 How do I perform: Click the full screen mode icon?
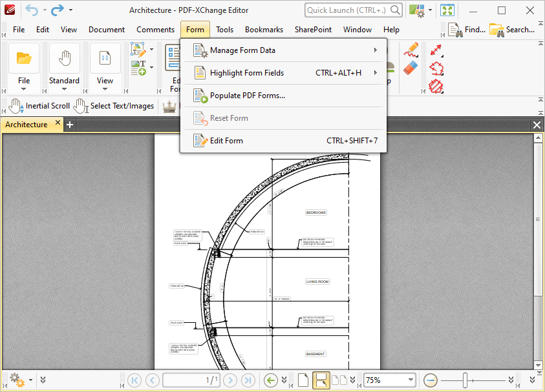447,10
